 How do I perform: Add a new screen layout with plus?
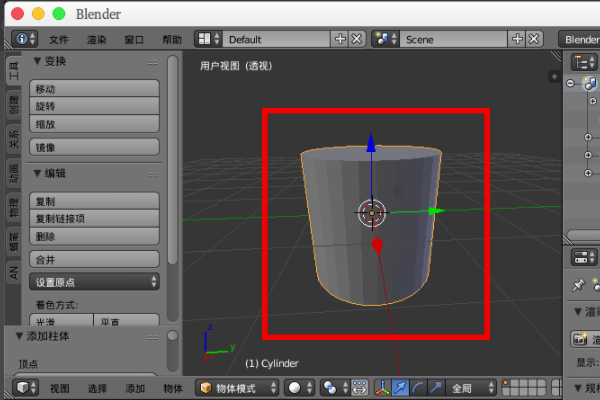[340, 39]
